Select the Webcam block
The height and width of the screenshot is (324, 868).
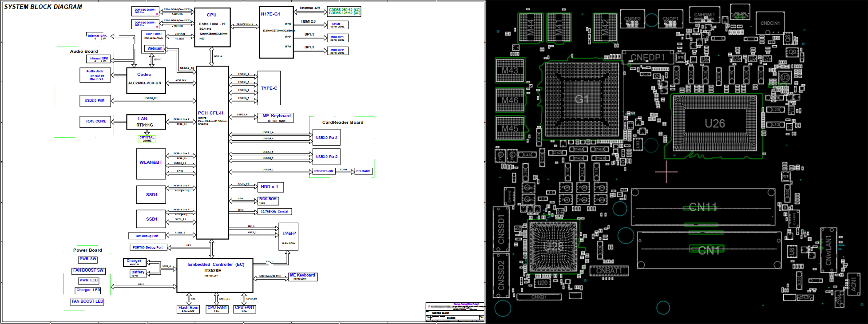[x=155, y=48]
